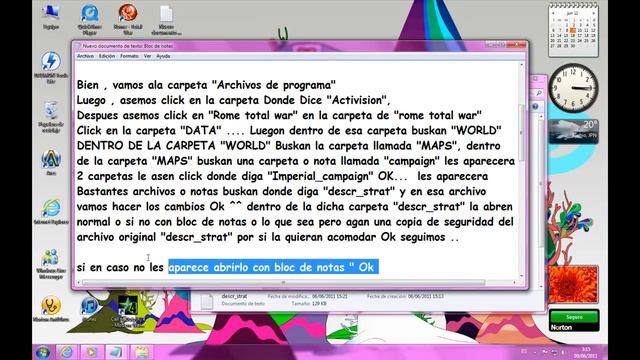Click the right arrow of Notepad's horizontal scrollbar
This screenshot has width=640, height=360.
515,282
